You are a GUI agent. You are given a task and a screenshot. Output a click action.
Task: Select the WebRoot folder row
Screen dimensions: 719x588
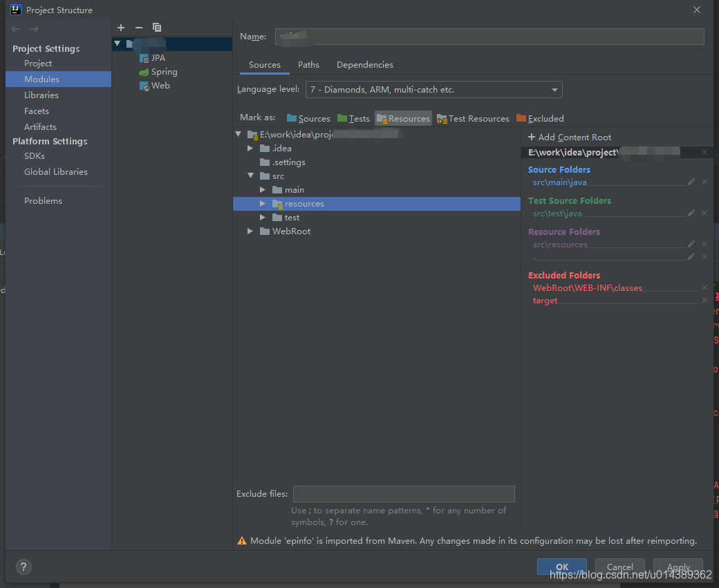377,231
